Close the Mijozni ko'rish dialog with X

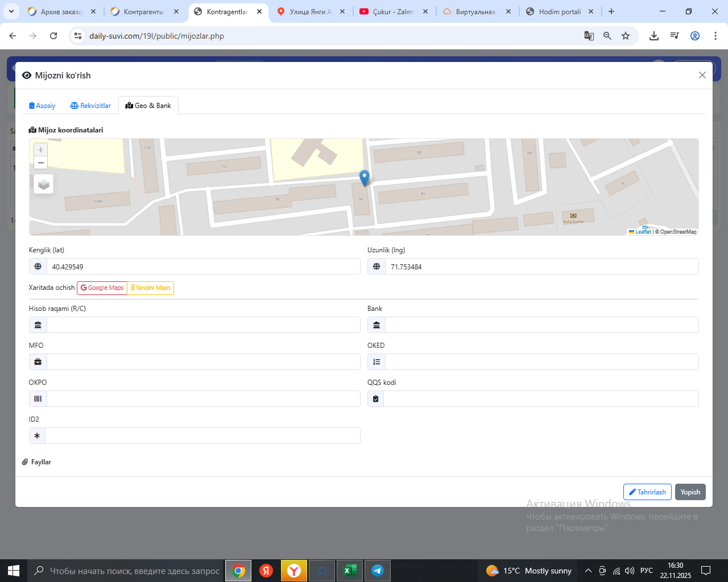pos(702,75)
